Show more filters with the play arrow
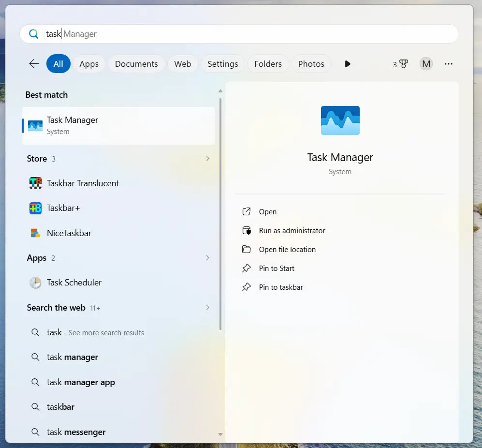This screenshot has height=448, width=482. (x=348, y=64)
